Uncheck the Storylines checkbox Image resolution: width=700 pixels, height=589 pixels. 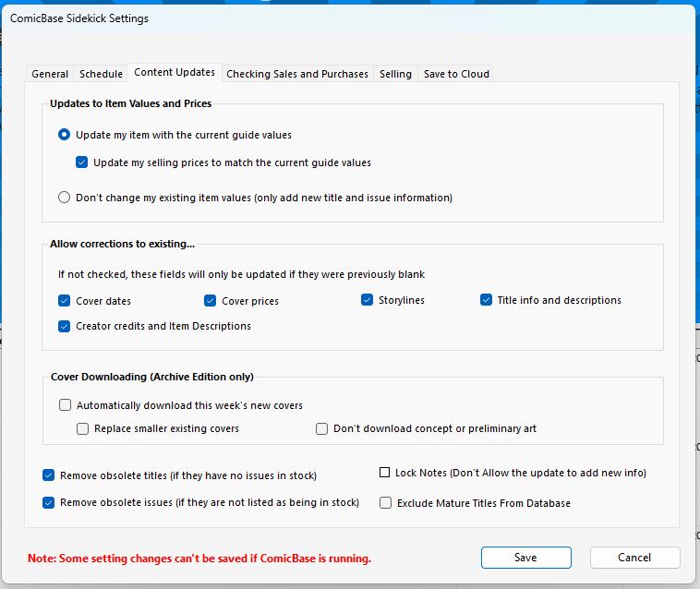367,300
